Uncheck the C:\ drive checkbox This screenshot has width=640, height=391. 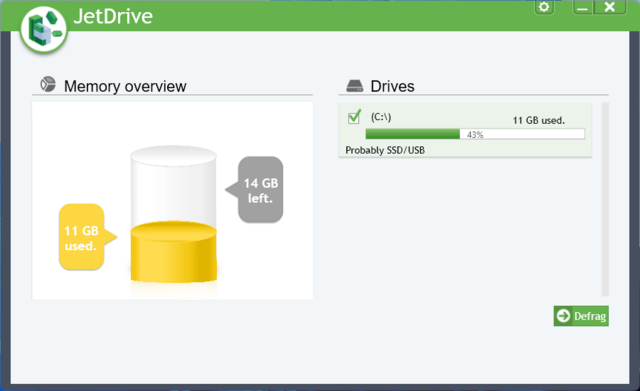354,117
